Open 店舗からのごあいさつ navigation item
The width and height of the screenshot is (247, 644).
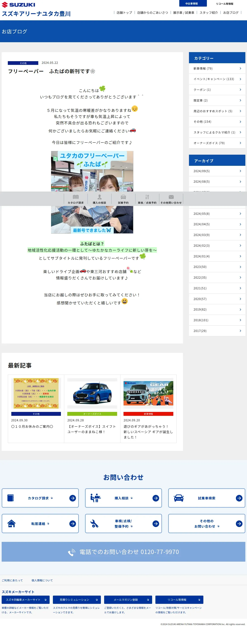click(x=152, y=13)
